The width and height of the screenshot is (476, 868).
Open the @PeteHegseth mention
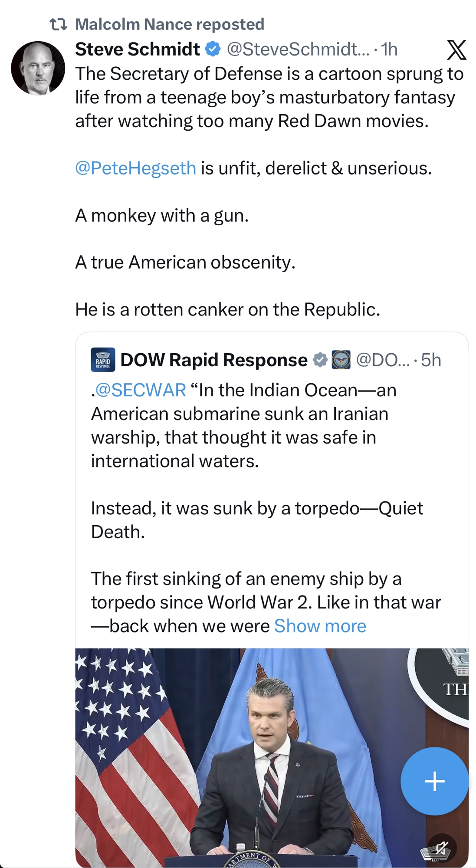coord(136,168)
